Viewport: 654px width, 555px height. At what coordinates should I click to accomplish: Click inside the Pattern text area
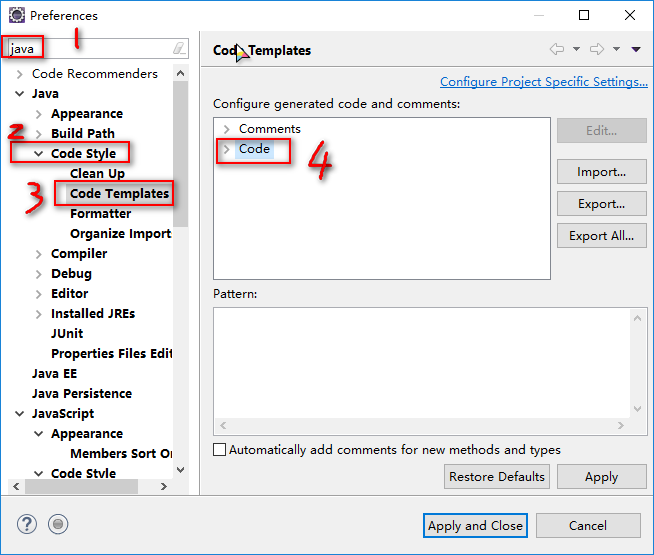click(x=421, y=363)
